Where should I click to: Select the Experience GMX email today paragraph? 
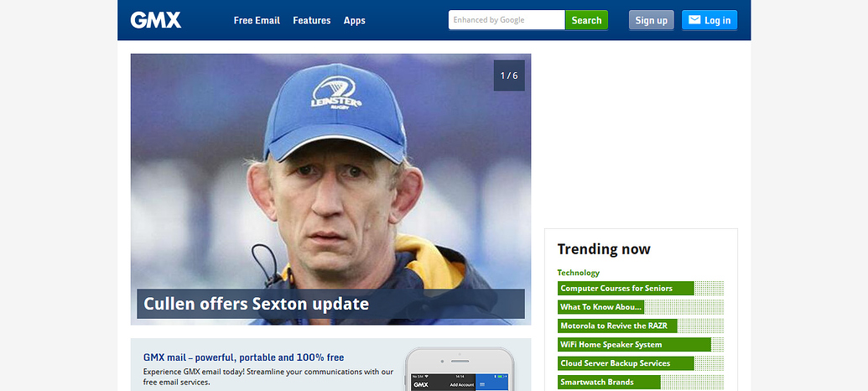(268, 377)
